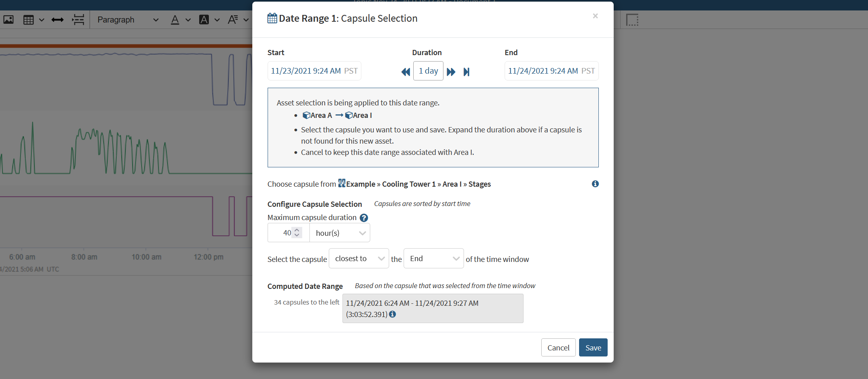This screenshot has width=868, height=379.
Task: Click the dashed selection box toolbar icon
Action: pos(632,20)
